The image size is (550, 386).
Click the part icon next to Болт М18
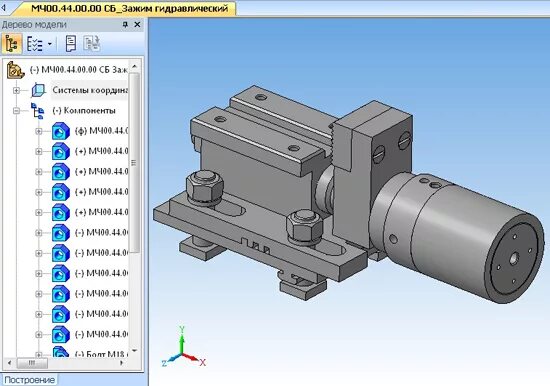(x=61, y=352)
